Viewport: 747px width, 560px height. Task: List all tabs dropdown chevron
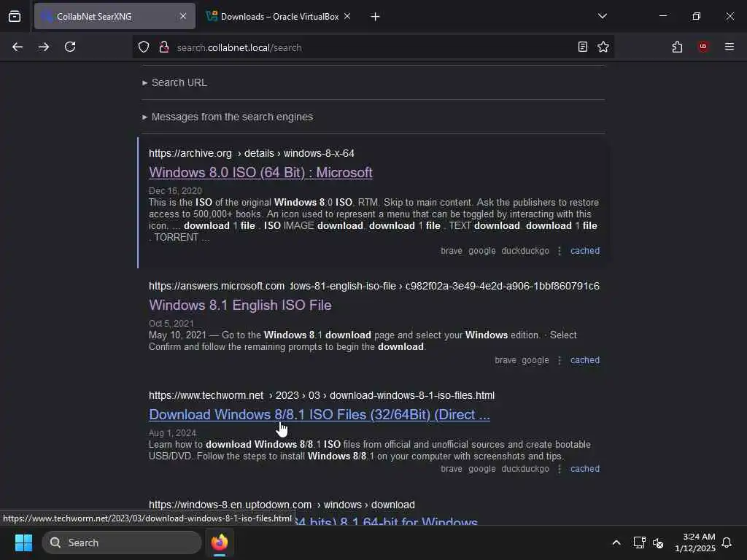point(603,16)
